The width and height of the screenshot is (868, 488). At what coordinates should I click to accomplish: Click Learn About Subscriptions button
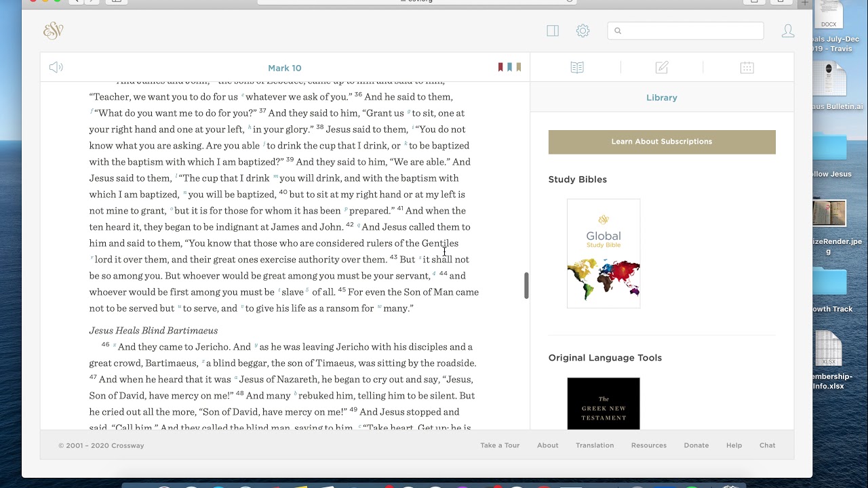(662, 142)
